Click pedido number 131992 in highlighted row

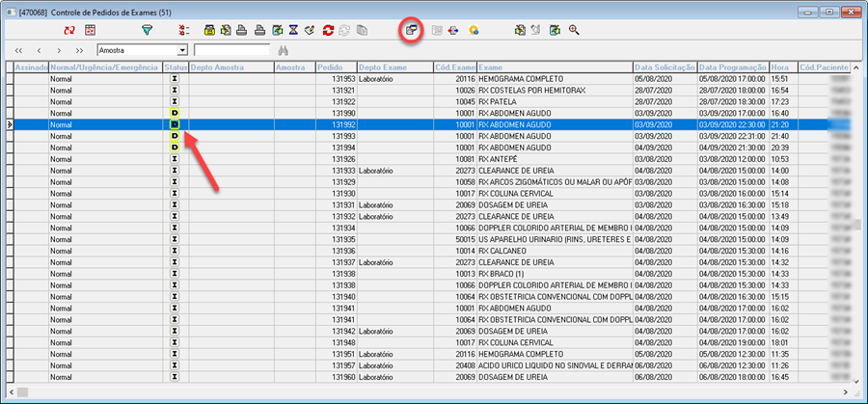coord(343,124)
